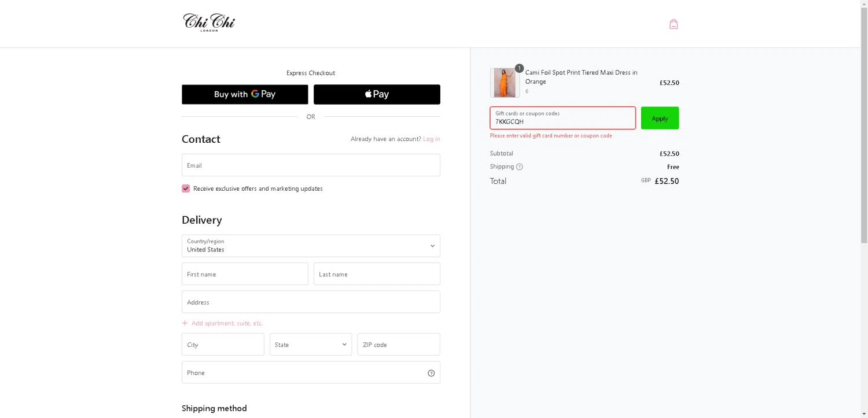Screen dimensions: 868x418
Task: Follow the Log in link
Action: point(432,139)
